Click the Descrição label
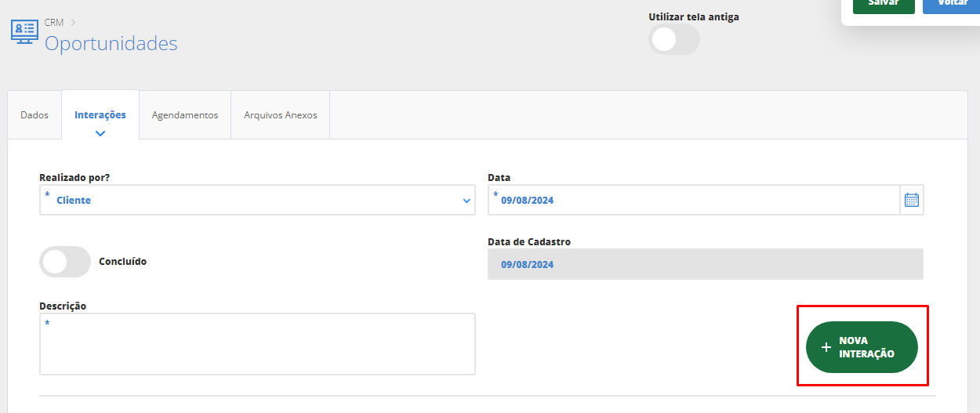Screen dimensions: 980x413 tap(63, 306)
